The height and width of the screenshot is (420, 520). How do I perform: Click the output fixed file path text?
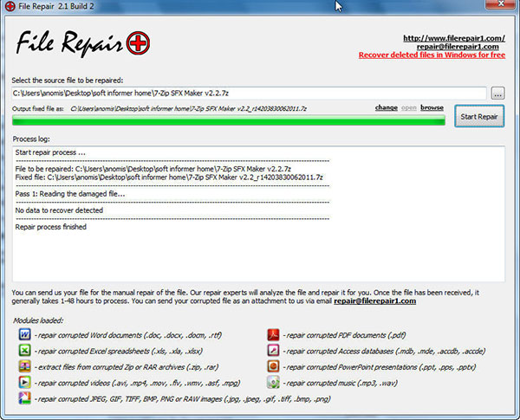(188, 109)
